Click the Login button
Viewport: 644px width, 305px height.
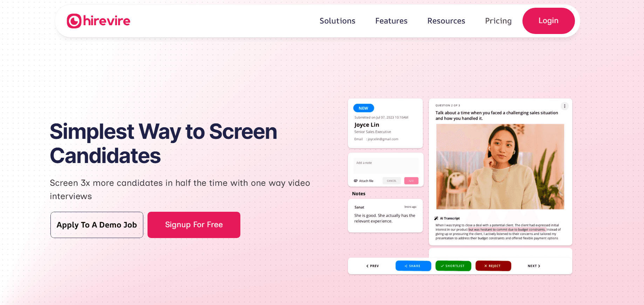pos(548,21)
